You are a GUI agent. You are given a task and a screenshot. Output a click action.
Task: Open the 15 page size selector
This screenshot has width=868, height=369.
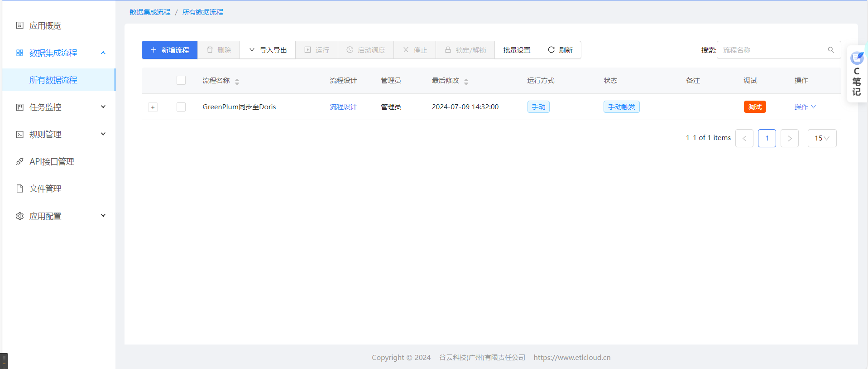[822, 138]
